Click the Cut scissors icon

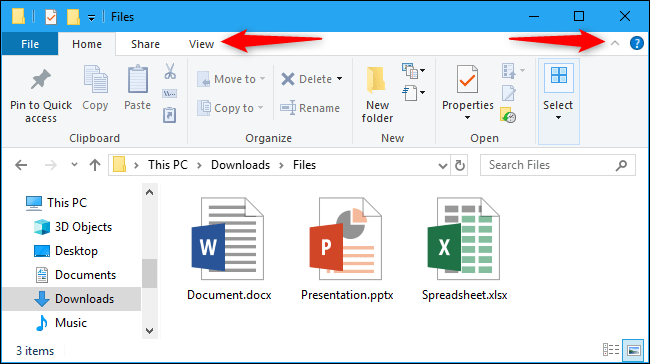point(170,71)
